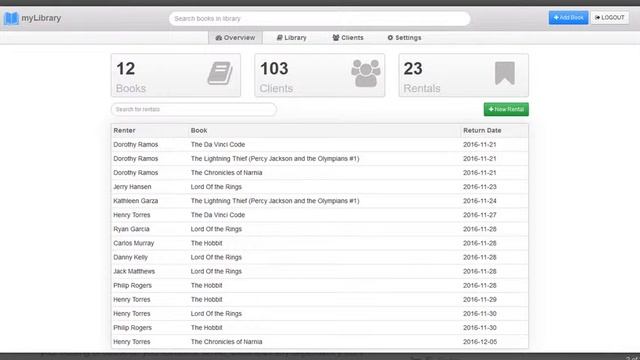Go to the Clients tab
640x360 pixels.
click(x=348, y=38)
